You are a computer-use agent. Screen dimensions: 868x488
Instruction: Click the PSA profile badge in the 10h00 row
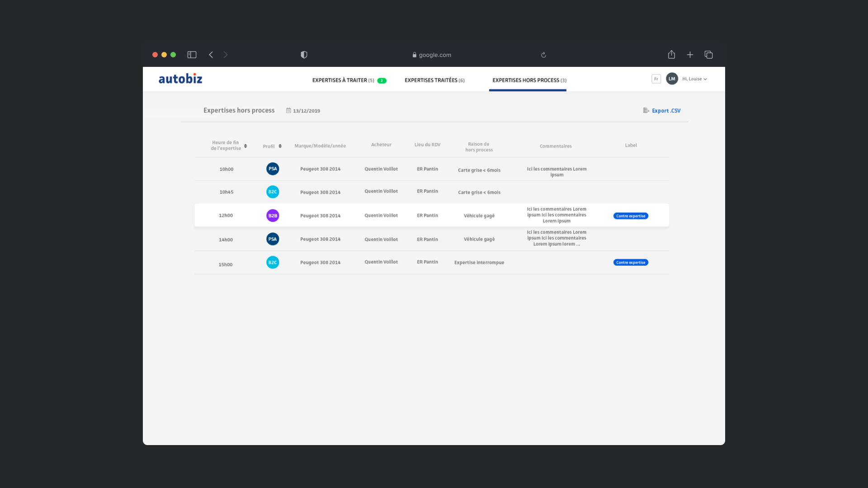[x=273, y=169]
